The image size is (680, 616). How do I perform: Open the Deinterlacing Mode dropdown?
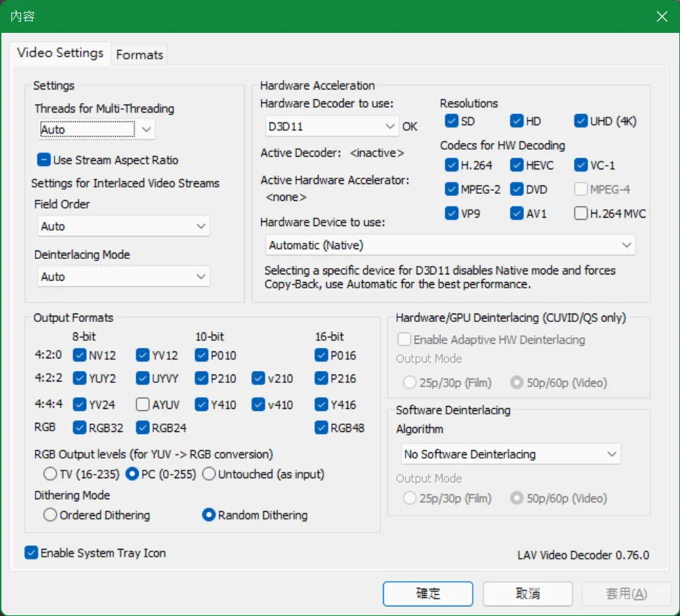[x=123, y=277]
